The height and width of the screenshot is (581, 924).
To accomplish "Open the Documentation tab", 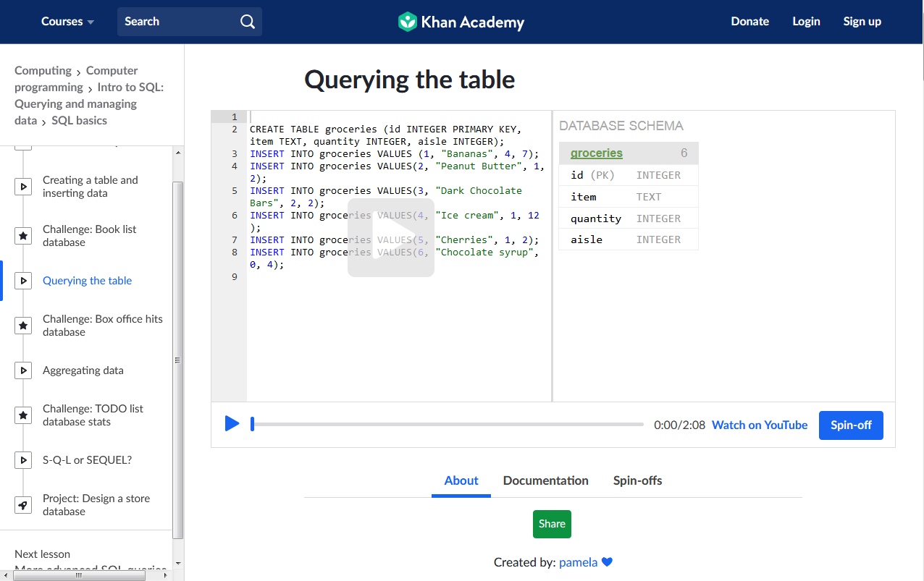I will pyautogui.click(x=546, y=481).
